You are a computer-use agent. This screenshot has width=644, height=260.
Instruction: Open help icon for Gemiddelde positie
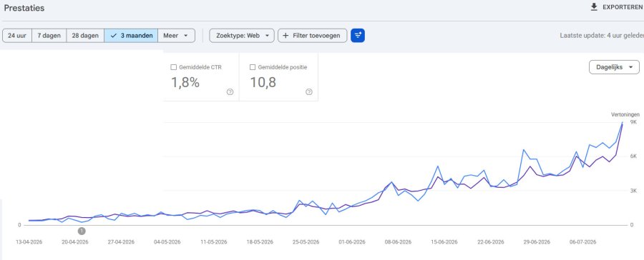pyautogui.click(x=309, y=92)
